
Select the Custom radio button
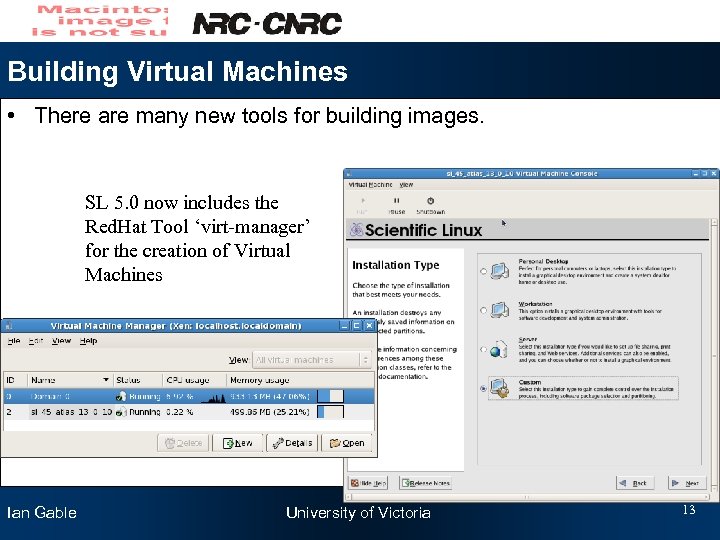click(483, 388)
